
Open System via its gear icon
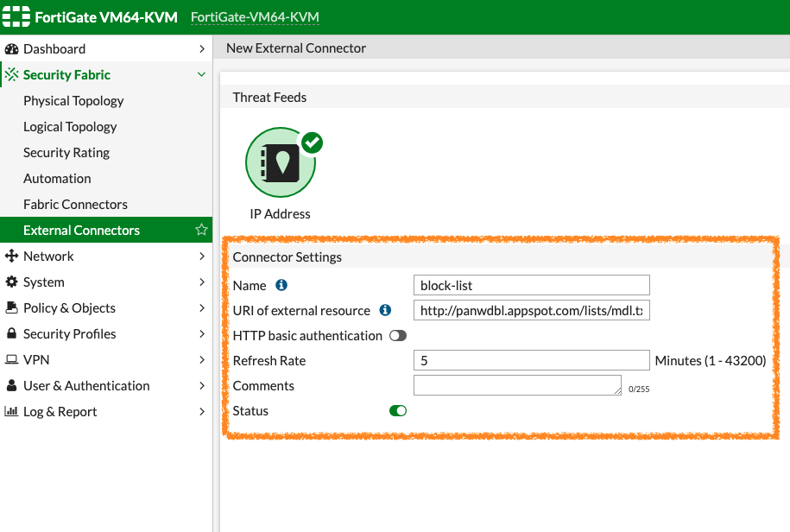pyautogui.click(x=11, y=282)
